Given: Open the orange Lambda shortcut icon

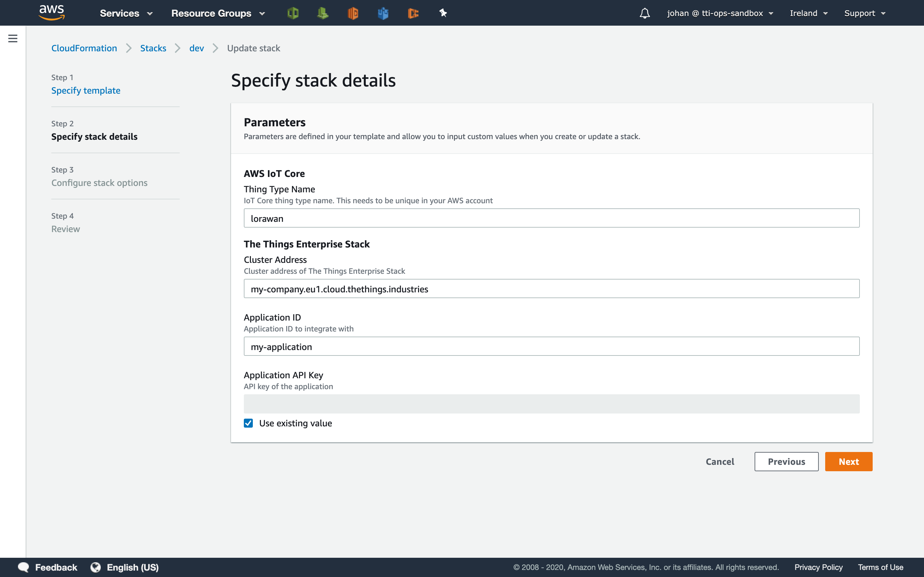Looking at the screenshot, I should [353, 13].
